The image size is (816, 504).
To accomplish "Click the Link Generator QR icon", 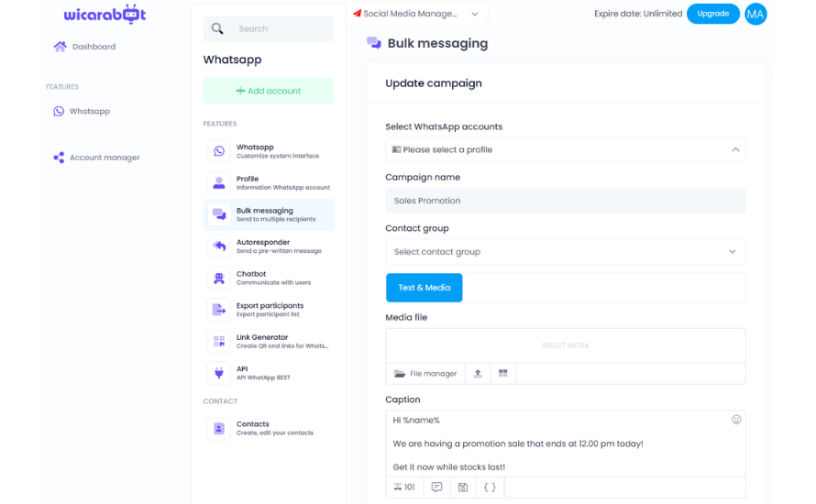I will (219, 342).
